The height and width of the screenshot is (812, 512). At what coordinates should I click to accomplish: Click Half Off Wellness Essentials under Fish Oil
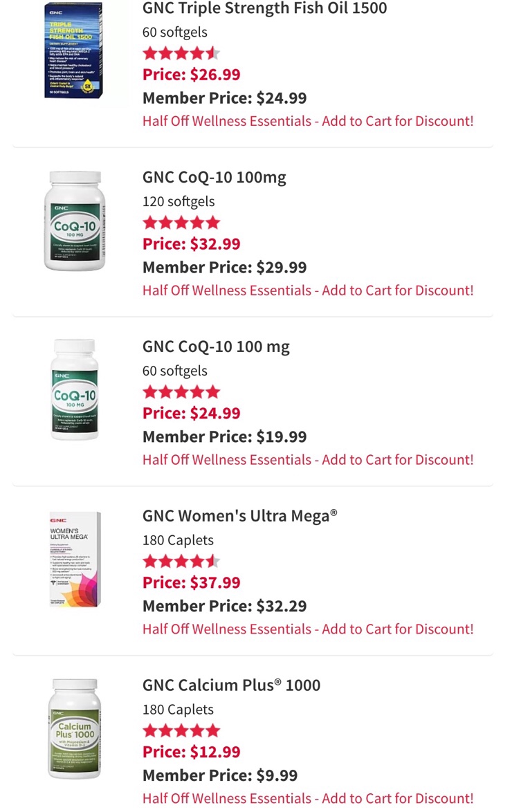coord(308,121)
